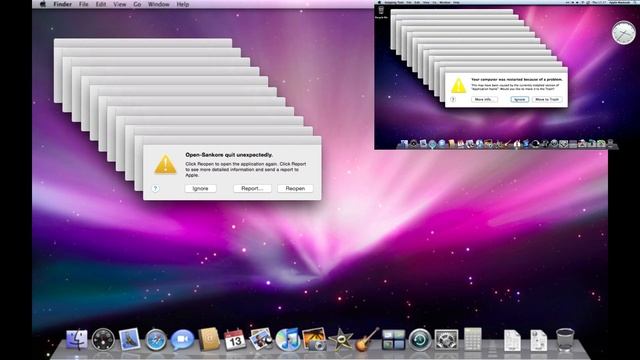Open the Preview photos icon in Dock
Image resolution: width=640 pixels, height=360 pixels.
(261, 339)
